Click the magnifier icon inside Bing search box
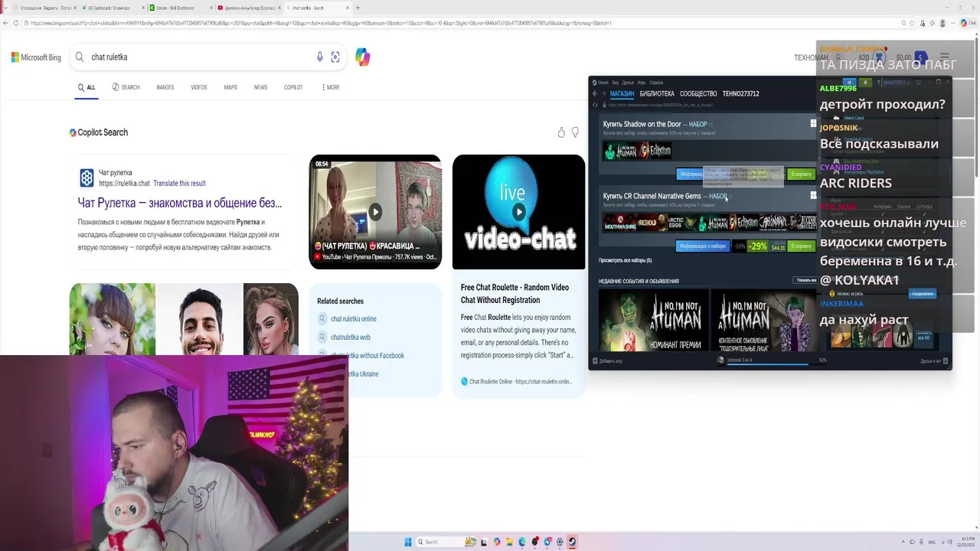 tap(79, 57)
